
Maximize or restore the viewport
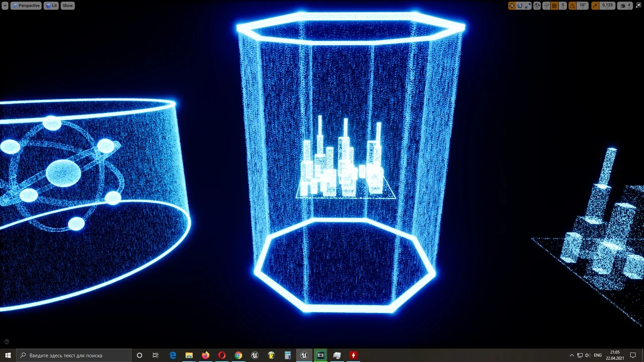[638, 6]
